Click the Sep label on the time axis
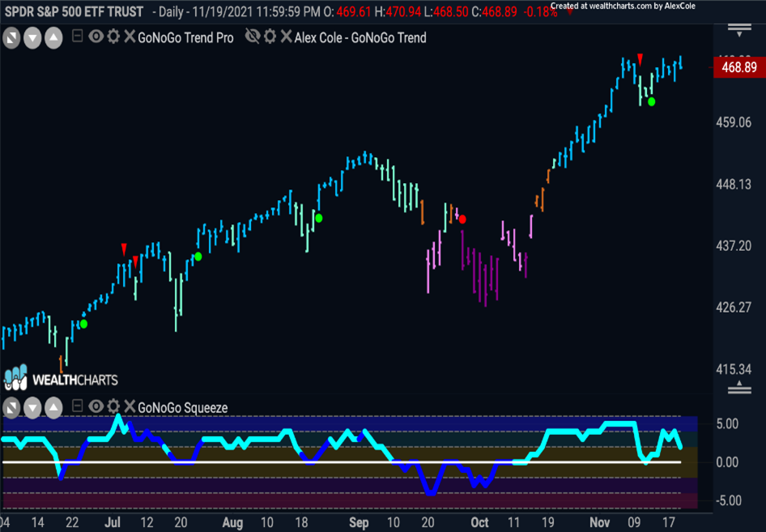The height and width of the screenshot is (532, 766). [359, 522]
